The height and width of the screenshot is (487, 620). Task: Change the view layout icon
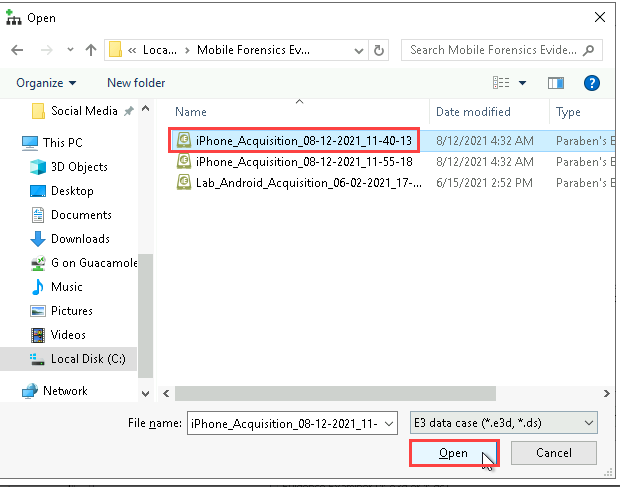(x=501, y=83)
